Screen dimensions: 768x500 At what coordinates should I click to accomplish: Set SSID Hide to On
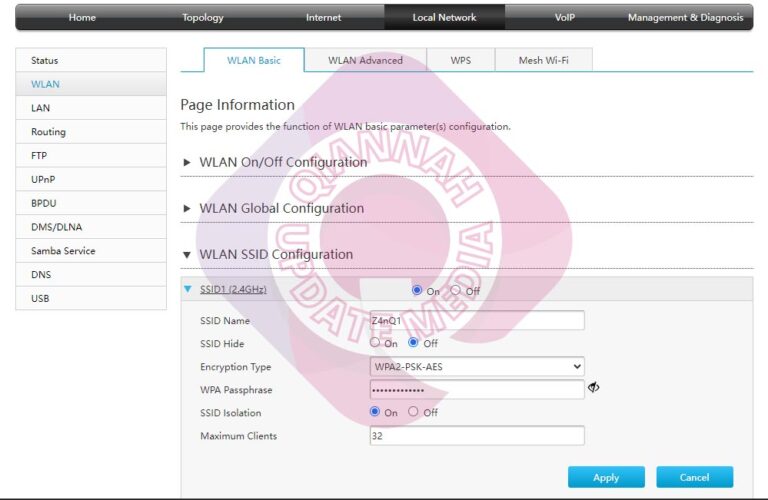pyautogui.click(x=376, y=343)
